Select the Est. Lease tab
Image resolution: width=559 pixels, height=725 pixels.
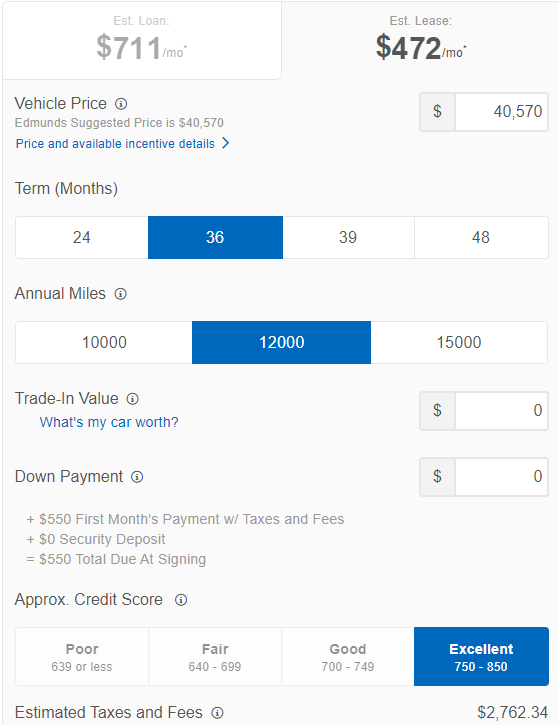coord(420,41)
